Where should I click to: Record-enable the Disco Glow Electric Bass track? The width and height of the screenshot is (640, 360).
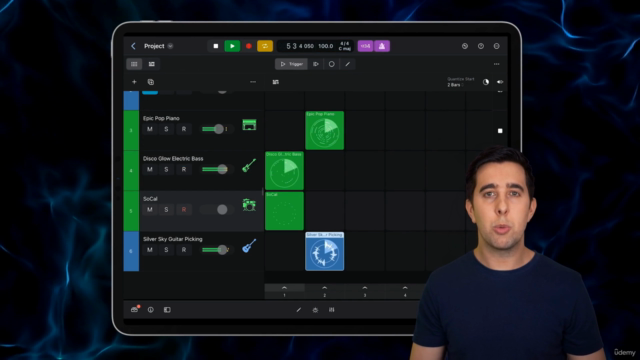[184, 169]
